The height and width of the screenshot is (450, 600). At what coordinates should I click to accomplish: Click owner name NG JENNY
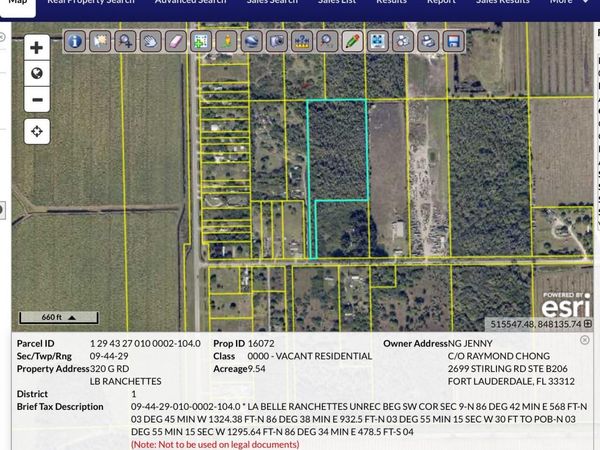(x=470, y=343)
